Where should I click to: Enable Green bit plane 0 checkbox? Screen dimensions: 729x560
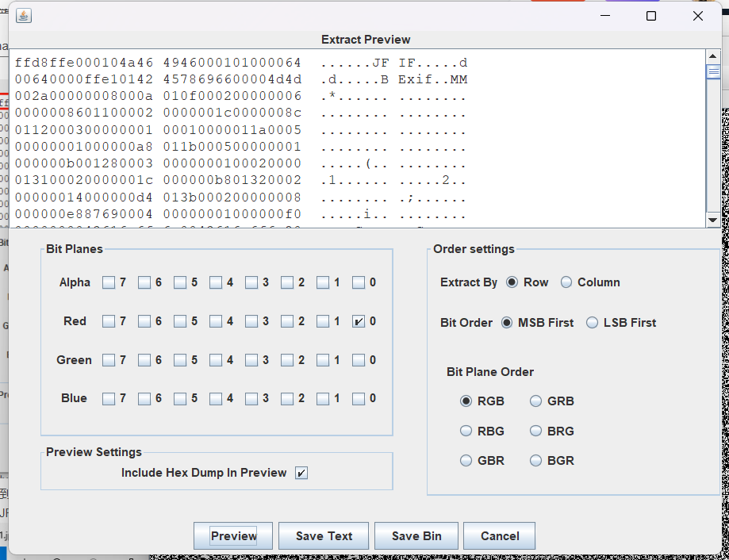[359, 360]
